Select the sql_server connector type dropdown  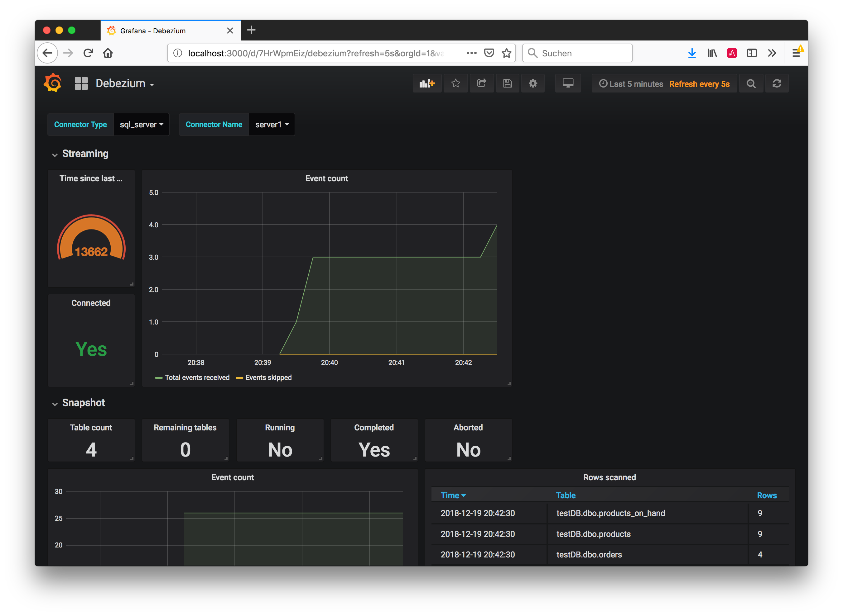[x=139, y=124]
